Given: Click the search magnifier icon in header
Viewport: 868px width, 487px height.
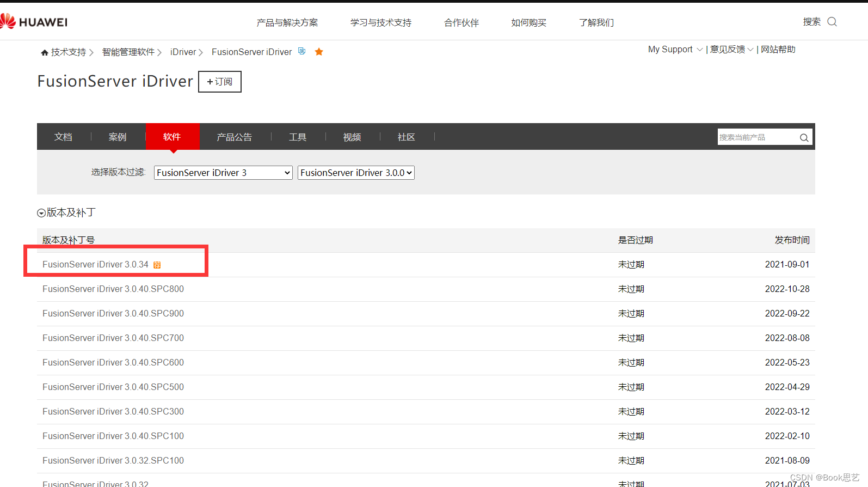Looking at the screenshot, I should [832, 22].
